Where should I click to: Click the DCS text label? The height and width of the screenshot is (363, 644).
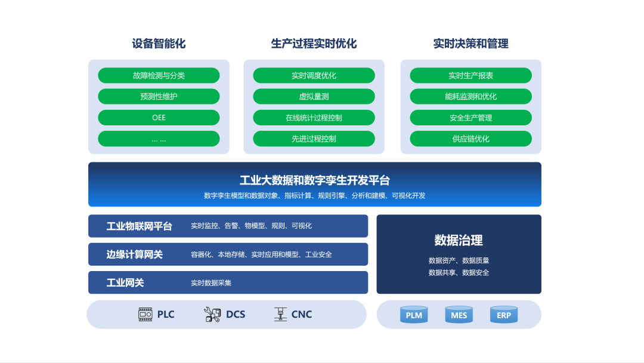(x=236, y=315)
